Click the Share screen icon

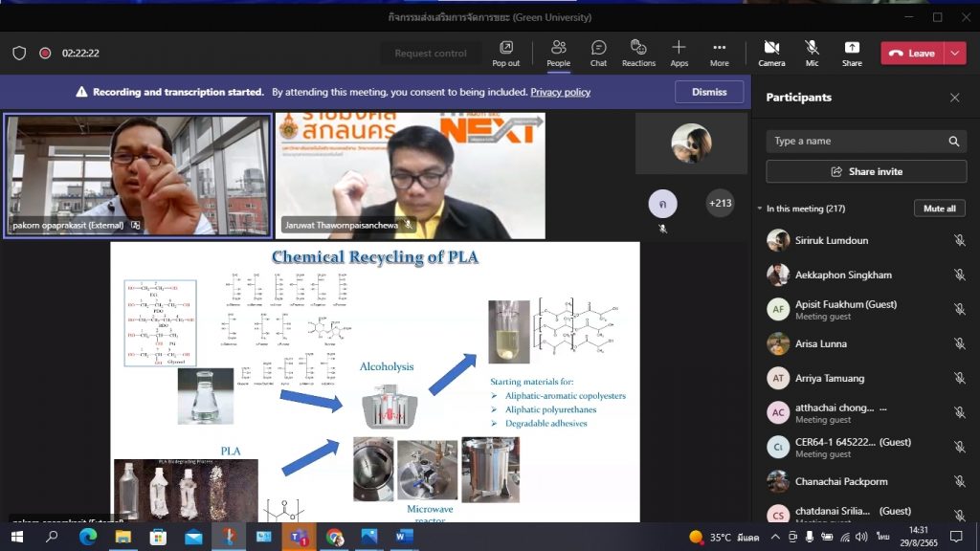click(x=851, y=53)
